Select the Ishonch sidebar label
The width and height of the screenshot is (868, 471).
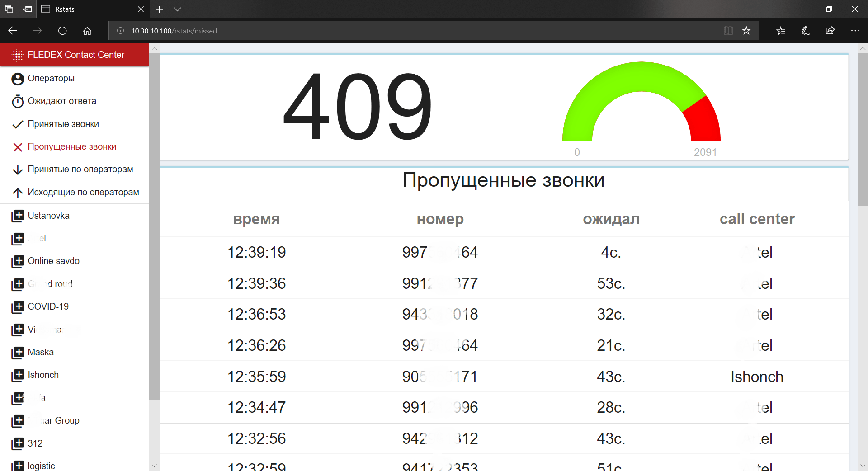43,375
